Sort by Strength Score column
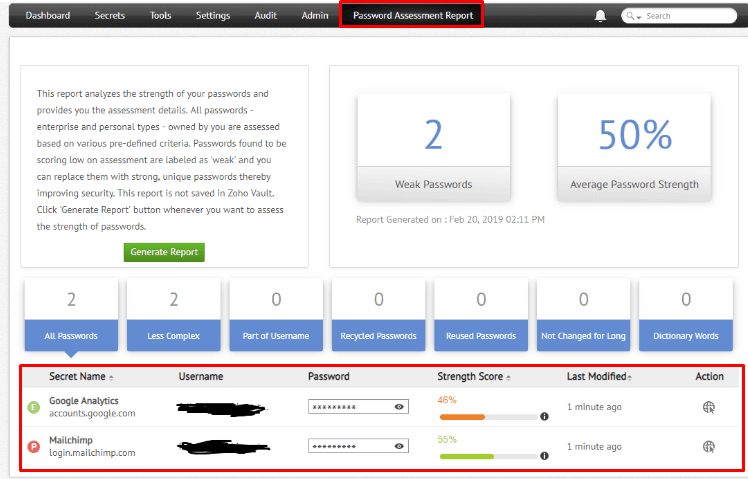The width and height of the screenshot is (748, 479). [474, 376]
